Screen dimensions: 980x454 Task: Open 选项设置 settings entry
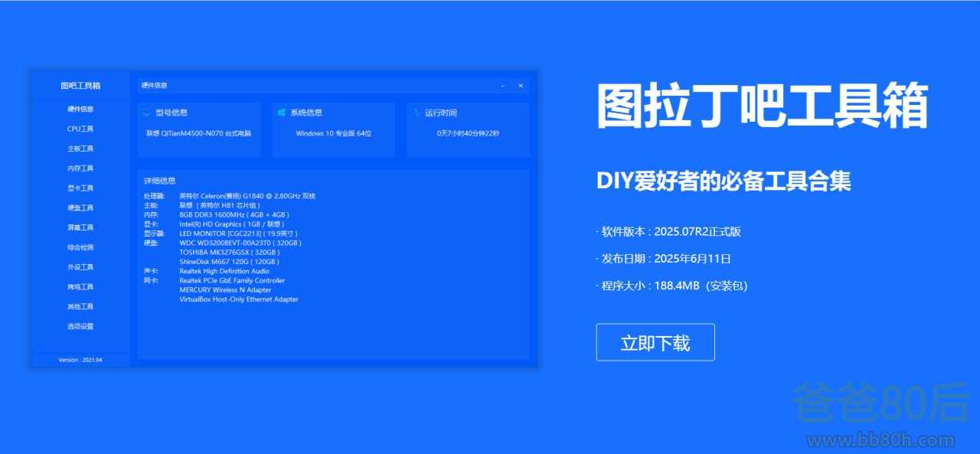click(x=80, y=327)
